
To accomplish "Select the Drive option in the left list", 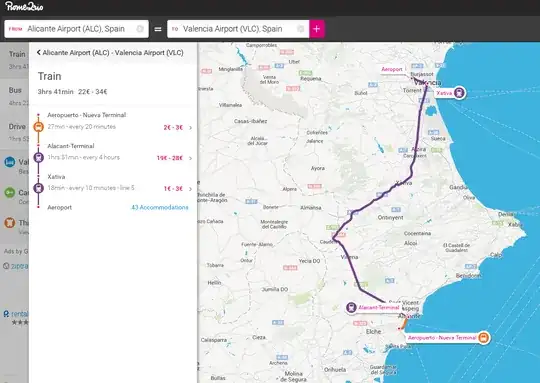I will [14, 132].
